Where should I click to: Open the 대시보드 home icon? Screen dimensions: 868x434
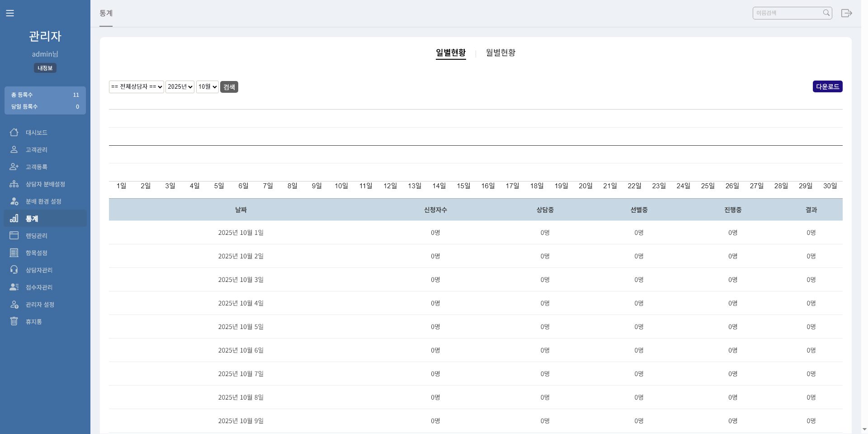pyautogui.click(x=14, y=133)
